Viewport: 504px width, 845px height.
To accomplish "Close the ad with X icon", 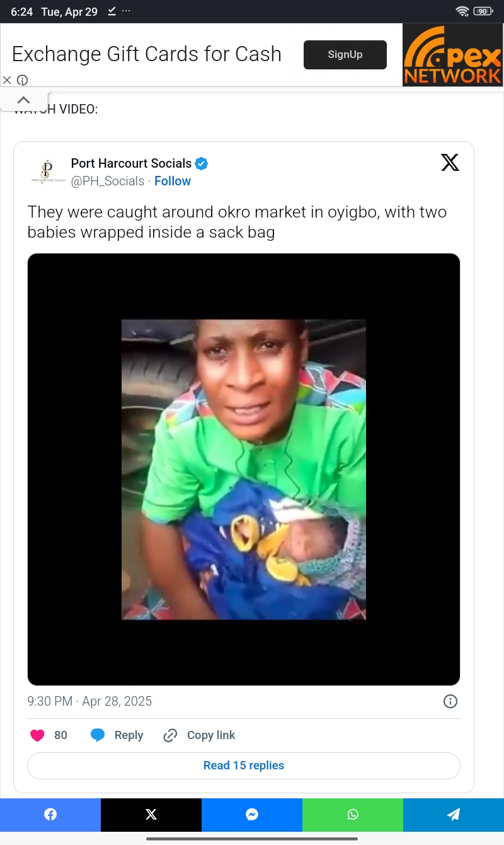I will (7, 80).
